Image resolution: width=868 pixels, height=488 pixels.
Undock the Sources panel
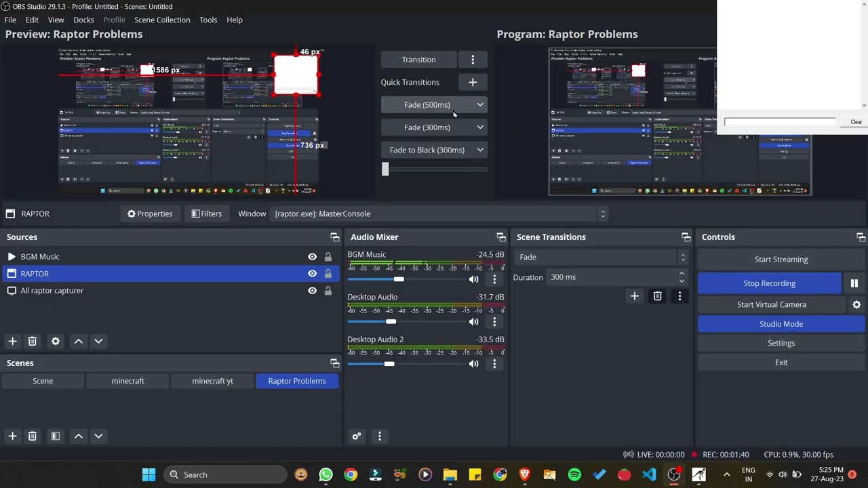tap(335, 237)
